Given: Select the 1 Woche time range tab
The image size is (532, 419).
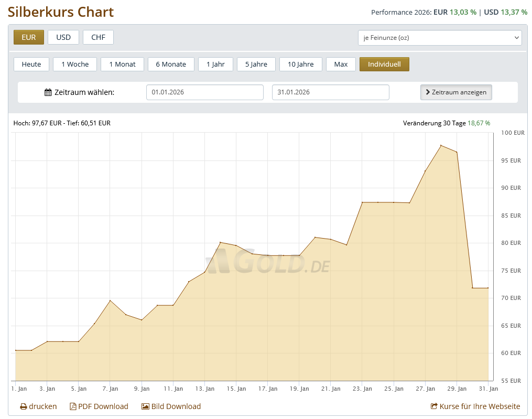Looking at the screenshot, I should tap(75, 64).
